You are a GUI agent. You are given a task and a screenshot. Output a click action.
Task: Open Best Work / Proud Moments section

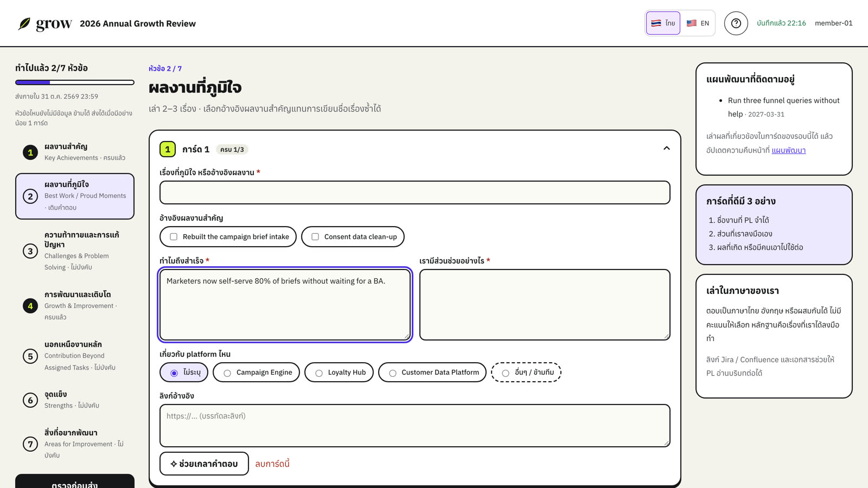[75, 196]
